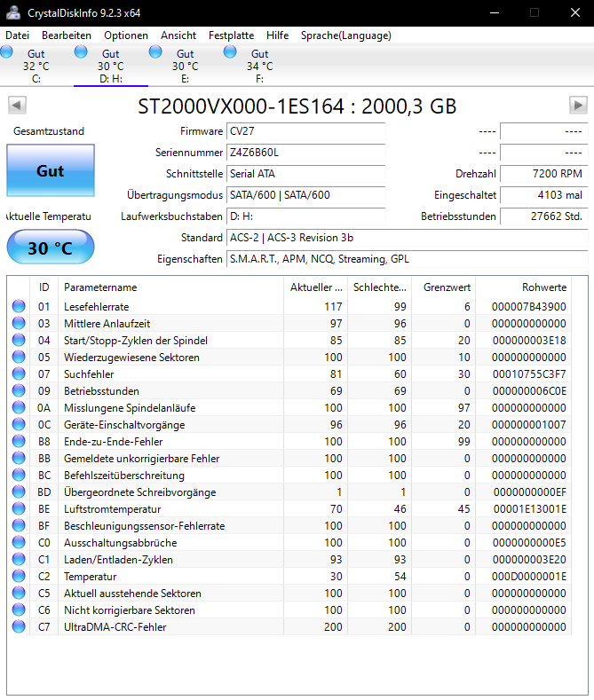Open the Bearbeiten menu
Viewport: 594px width, 700px height.
point(67,35)
